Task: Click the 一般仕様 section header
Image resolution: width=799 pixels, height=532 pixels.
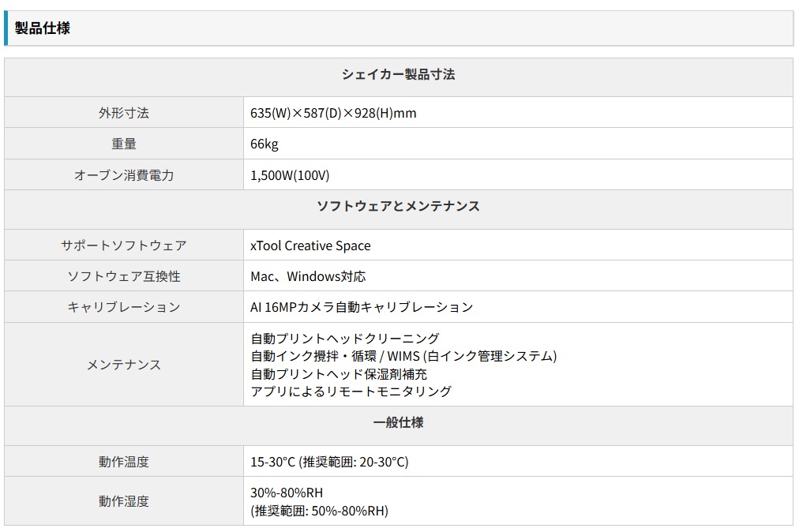Action: click(399, 422)
